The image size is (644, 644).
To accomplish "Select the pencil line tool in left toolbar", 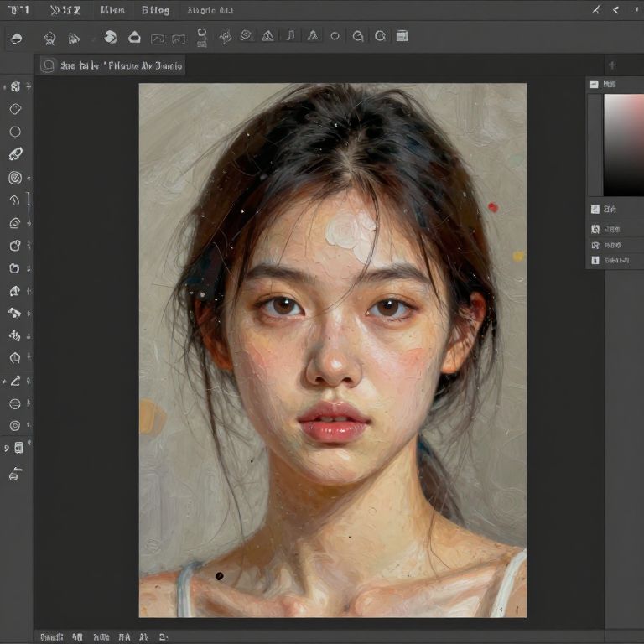I will pyautogui.click(x=15, y=381).
